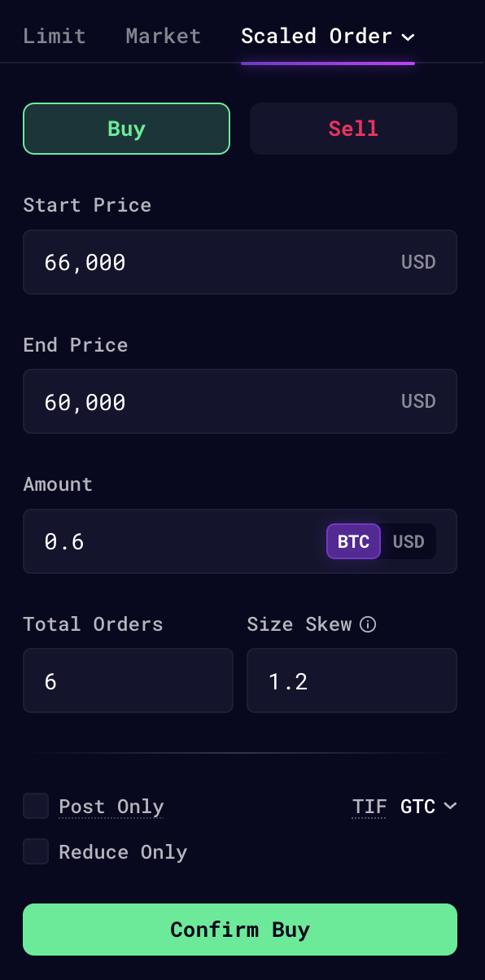Select the Sell side button

(353, 129)
